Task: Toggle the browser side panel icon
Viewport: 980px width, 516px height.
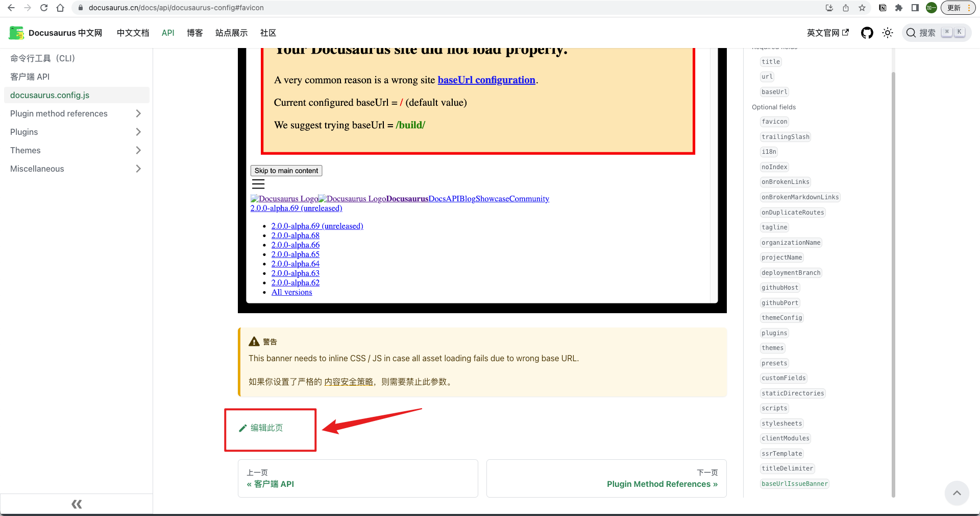Action: click(915, 8)
